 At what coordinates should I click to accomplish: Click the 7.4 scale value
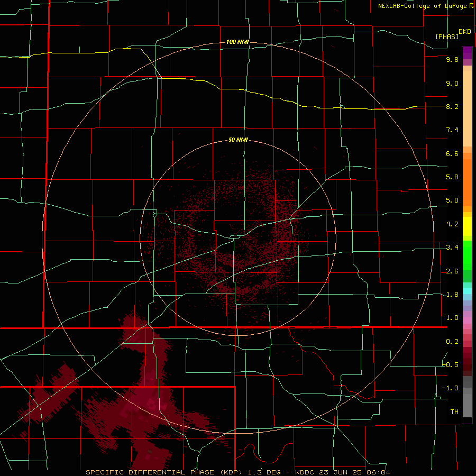[x=452, y=130]
